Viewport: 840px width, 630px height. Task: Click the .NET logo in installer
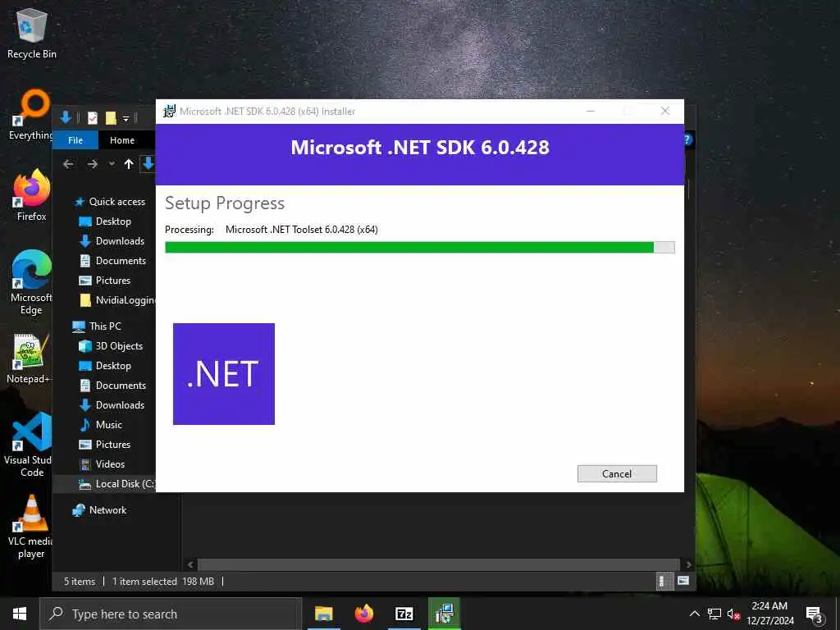coord(224,374)
